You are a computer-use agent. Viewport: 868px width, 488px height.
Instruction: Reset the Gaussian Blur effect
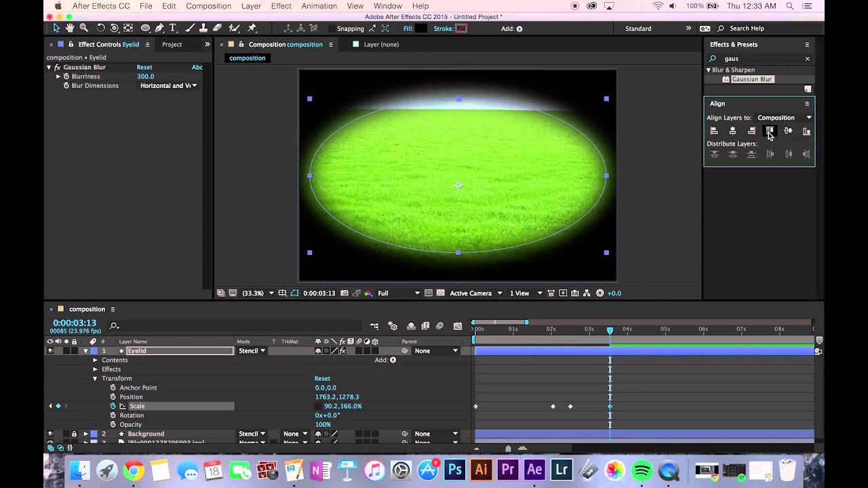pos(144,67)
